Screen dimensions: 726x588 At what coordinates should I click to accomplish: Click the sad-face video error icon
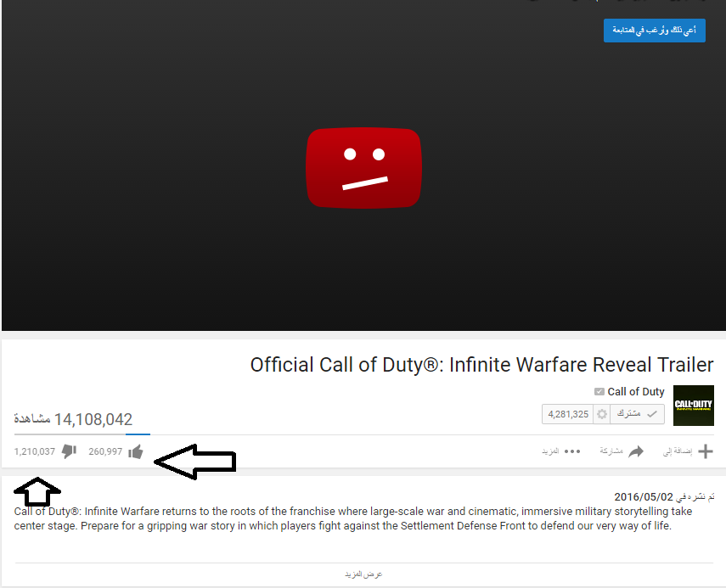click(364, 168)
